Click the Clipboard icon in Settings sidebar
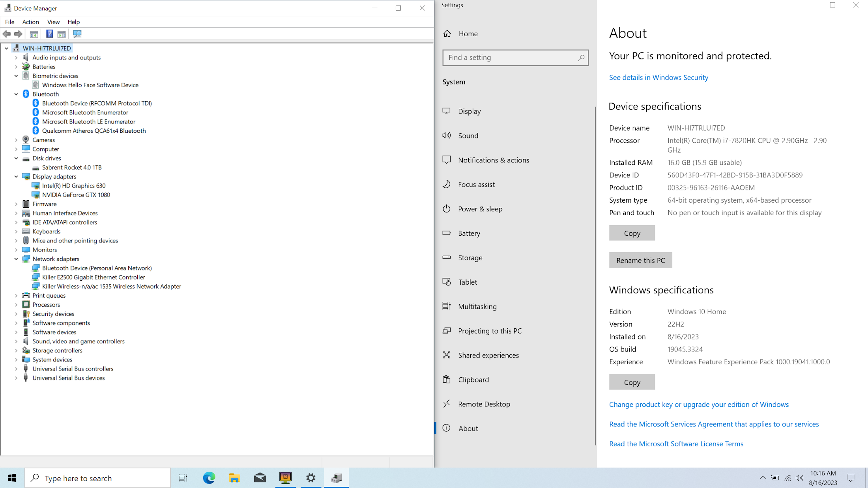 pyautogui.click(x=447, y=379)
